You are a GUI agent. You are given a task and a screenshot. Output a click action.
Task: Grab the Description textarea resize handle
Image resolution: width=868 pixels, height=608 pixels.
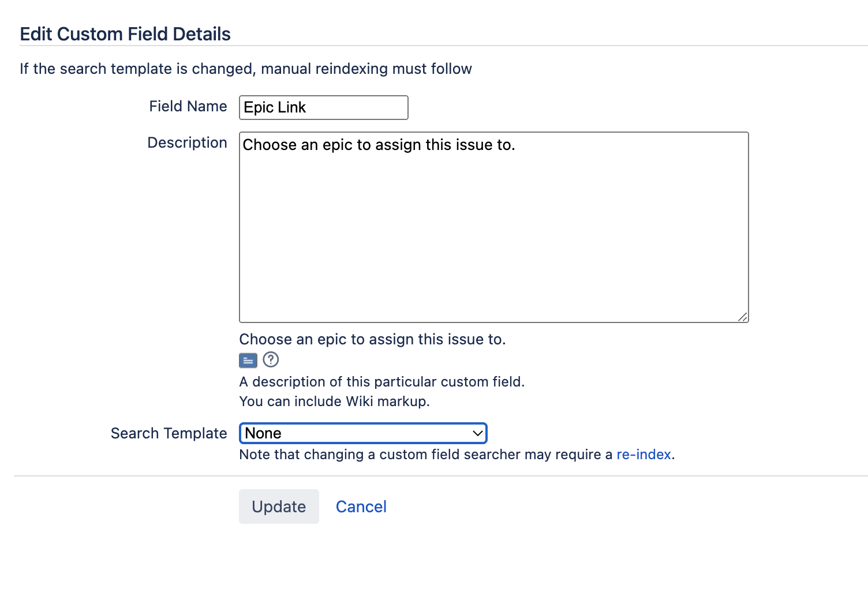coord(743,317)
